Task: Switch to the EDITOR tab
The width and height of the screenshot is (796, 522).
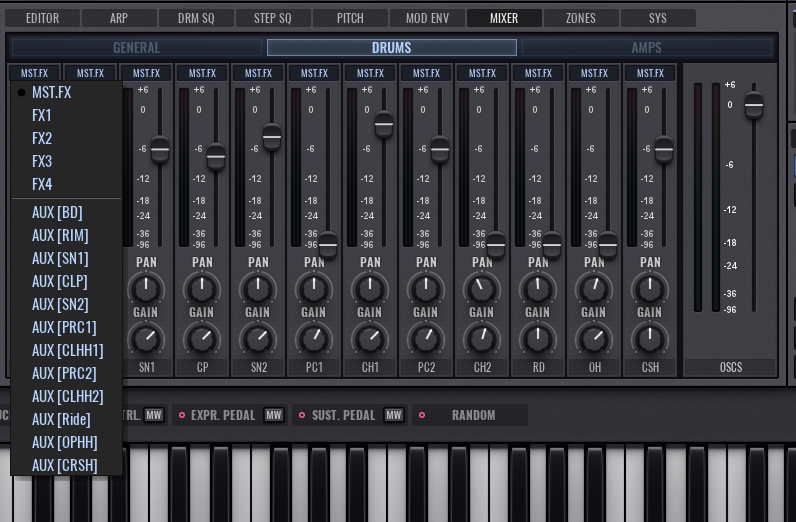Action: (x=43, y=18)
